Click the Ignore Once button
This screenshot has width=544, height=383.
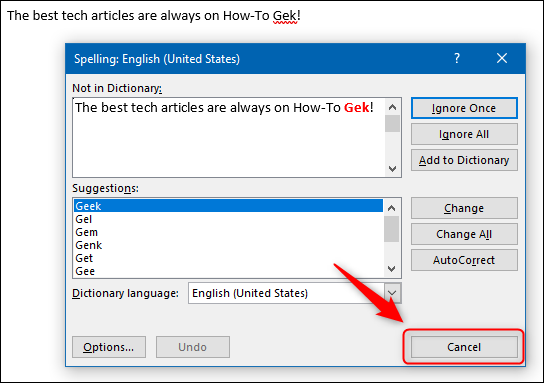(464, 108)
